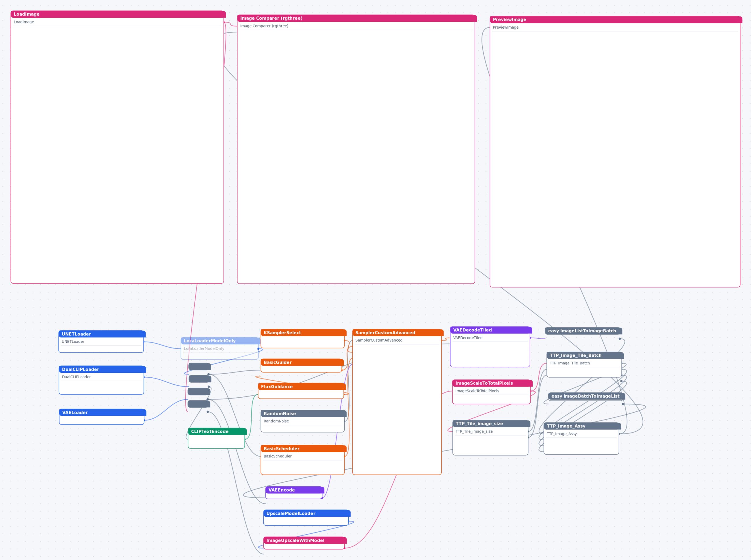Select the PreviewImage node header

click(x=616, y=20)
